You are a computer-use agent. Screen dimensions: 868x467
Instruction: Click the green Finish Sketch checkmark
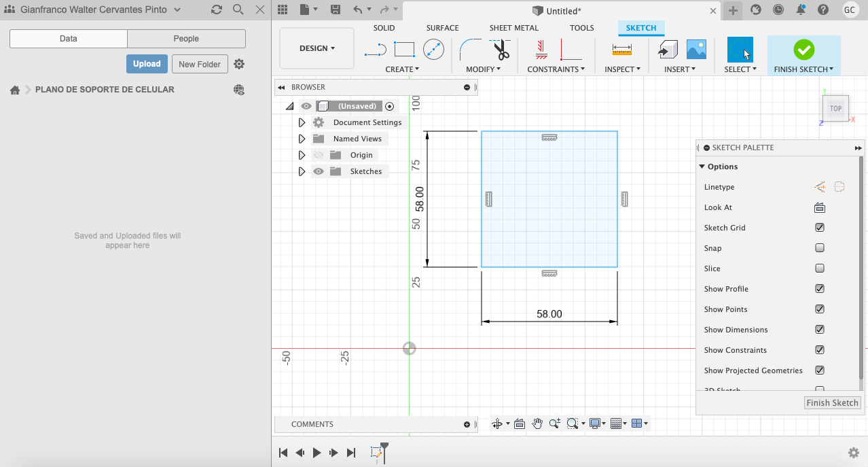point(803,49)
